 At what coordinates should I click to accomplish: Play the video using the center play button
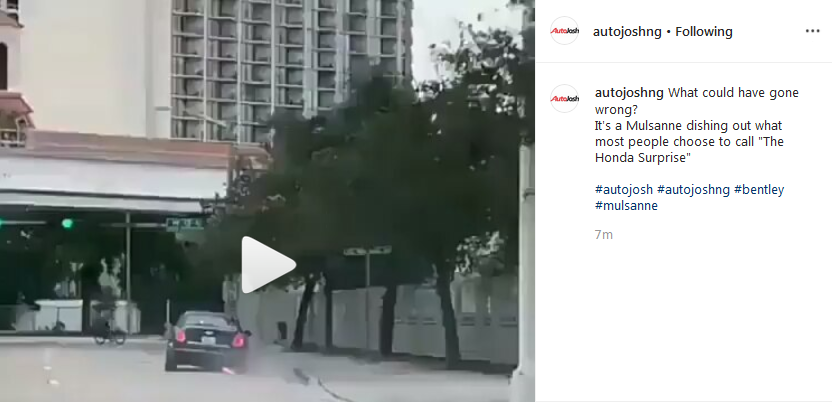[268, 265]
